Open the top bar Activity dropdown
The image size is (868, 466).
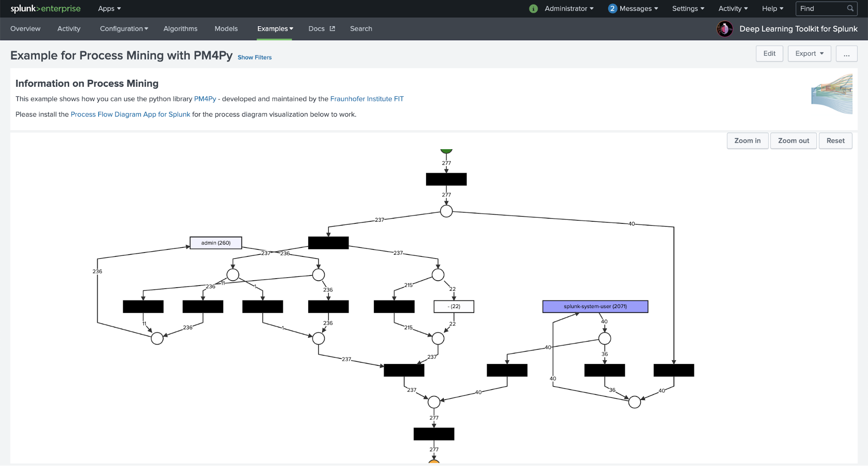(733, 9)
